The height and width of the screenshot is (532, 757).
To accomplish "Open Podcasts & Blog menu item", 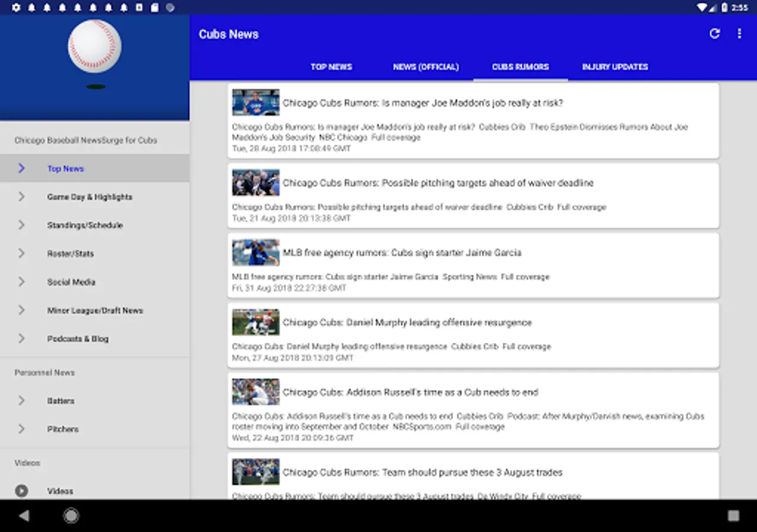I will point(95,339).
